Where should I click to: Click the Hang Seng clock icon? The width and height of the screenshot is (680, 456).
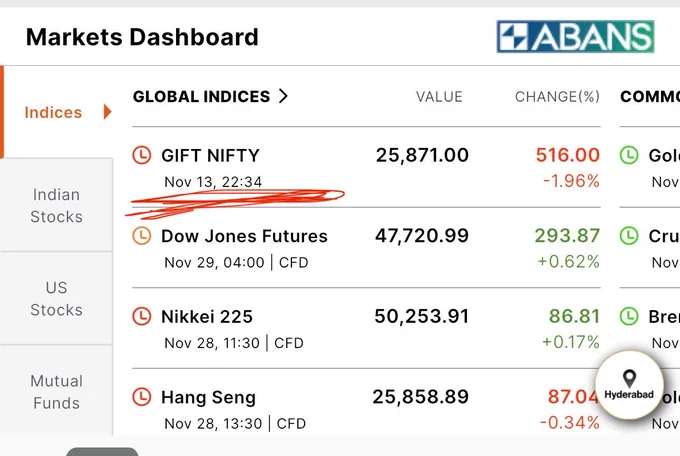point(141,397)
